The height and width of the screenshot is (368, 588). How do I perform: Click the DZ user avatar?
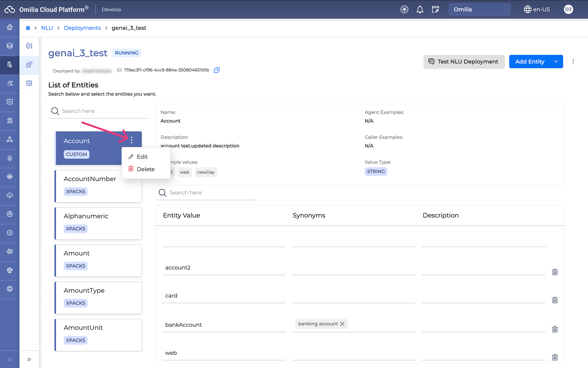pyautogui.click(x=568, y=9)
